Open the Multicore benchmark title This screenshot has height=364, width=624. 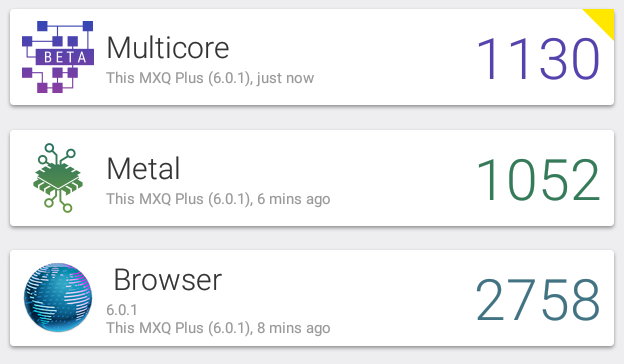168,48
